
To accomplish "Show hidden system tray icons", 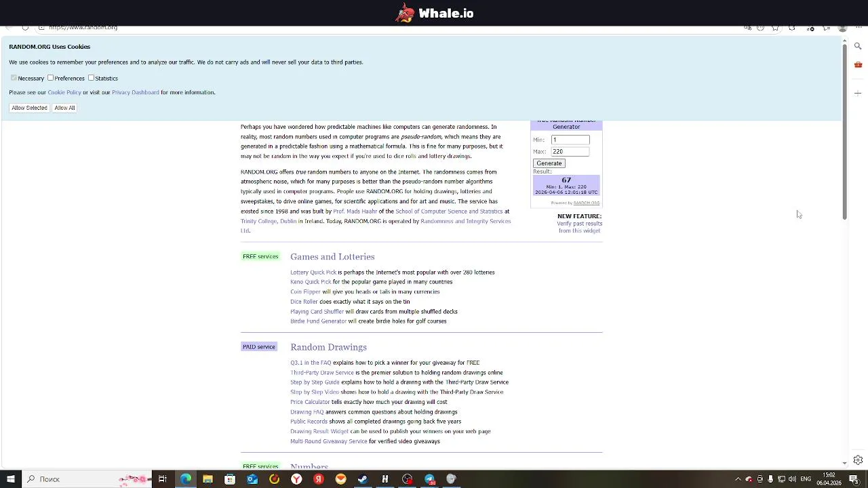I will [x=738, y=479].
